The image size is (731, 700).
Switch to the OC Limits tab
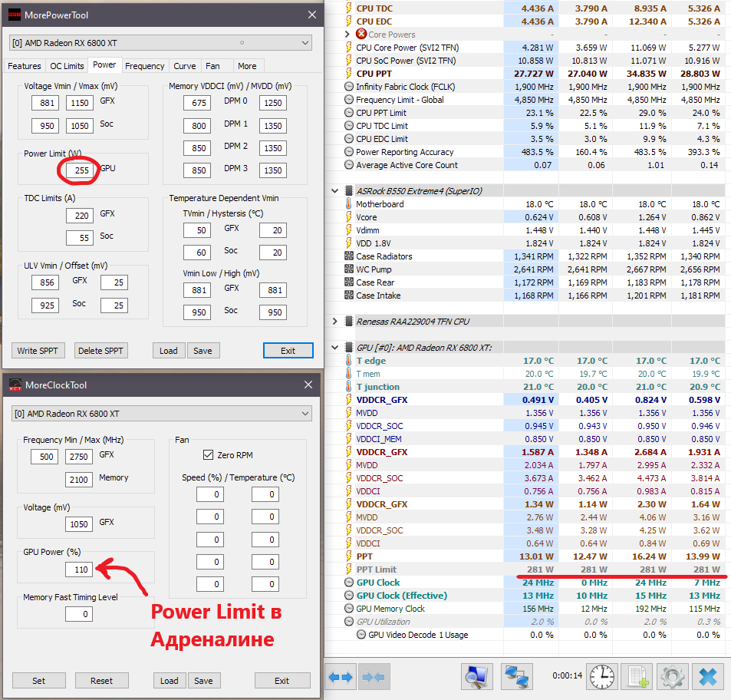point(68,66)
